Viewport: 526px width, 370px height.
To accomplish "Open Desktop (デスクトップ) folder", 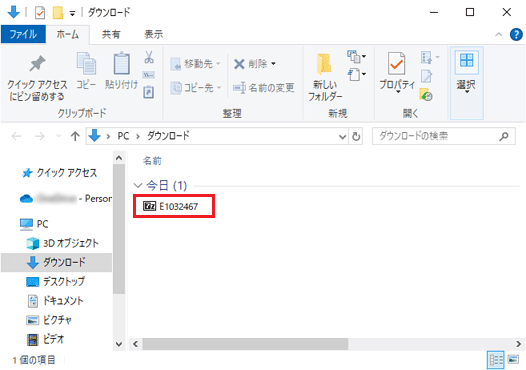I will pos(55,281).
